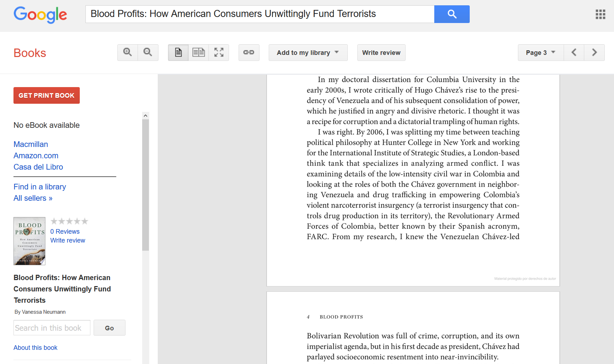Click the star rating icons

coord(69,221)
